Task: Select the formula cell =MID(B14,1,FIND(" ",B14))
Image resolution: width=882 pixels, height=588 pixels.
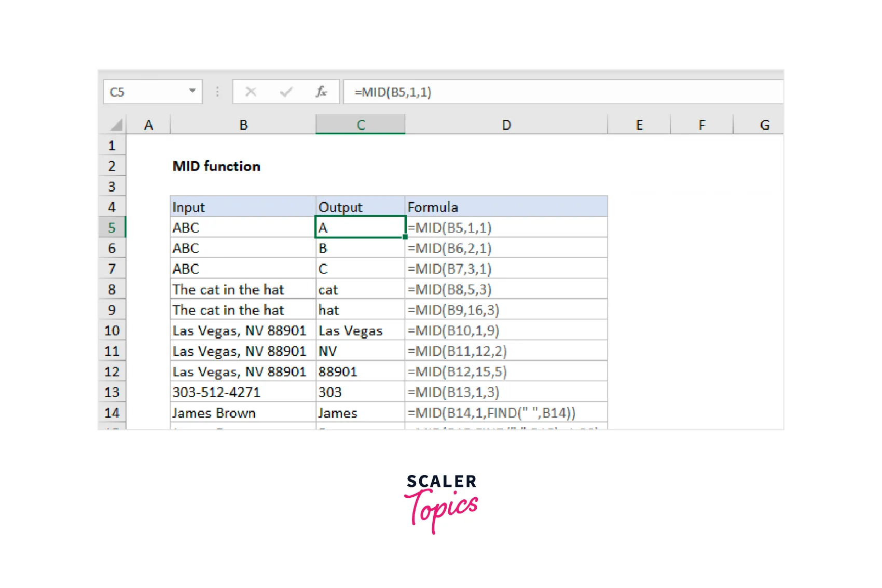Action: [x=505, y=413]
